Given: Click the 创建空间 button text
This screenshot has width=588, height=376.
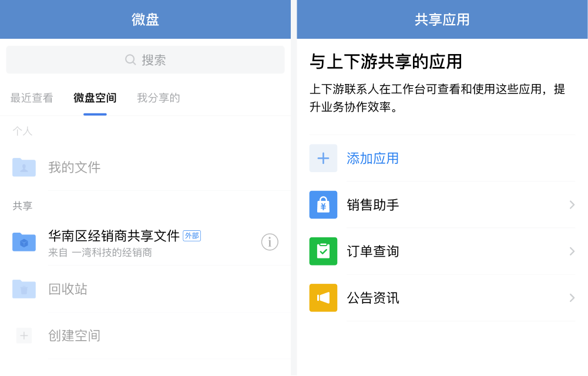Looking at the screenshot, I should click(x=74, y=335).
